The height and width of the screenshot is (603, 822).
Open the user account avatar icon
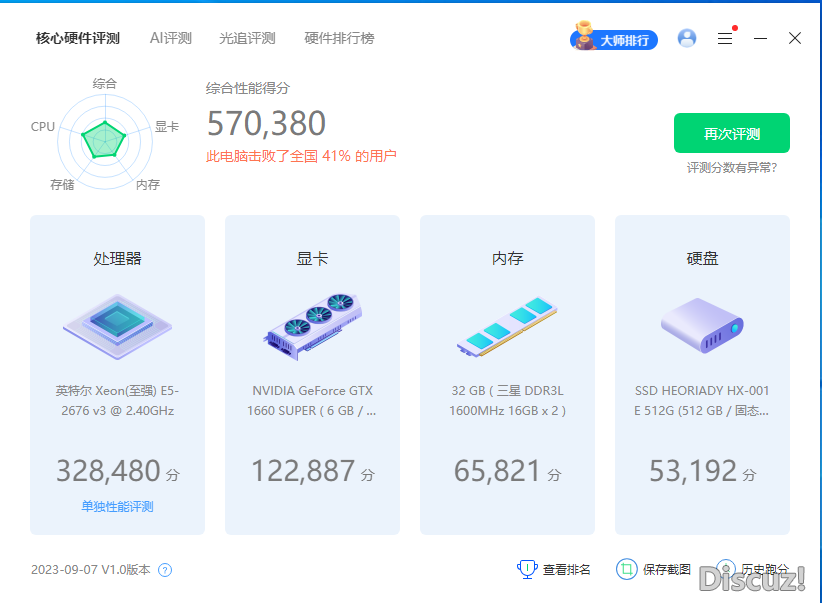(687, 38)
